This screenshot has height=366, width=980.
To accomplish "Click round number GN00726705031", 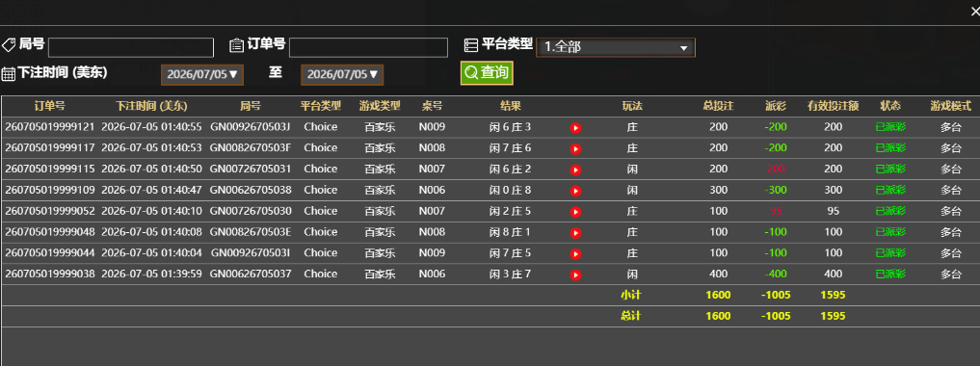I will click(250, 169).
